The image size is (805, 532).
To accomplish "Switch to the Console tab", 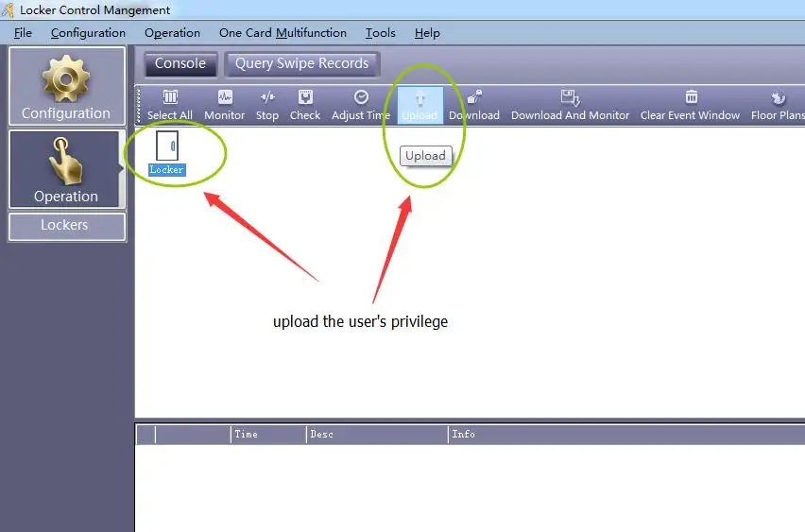I will (x=180, y=63).
